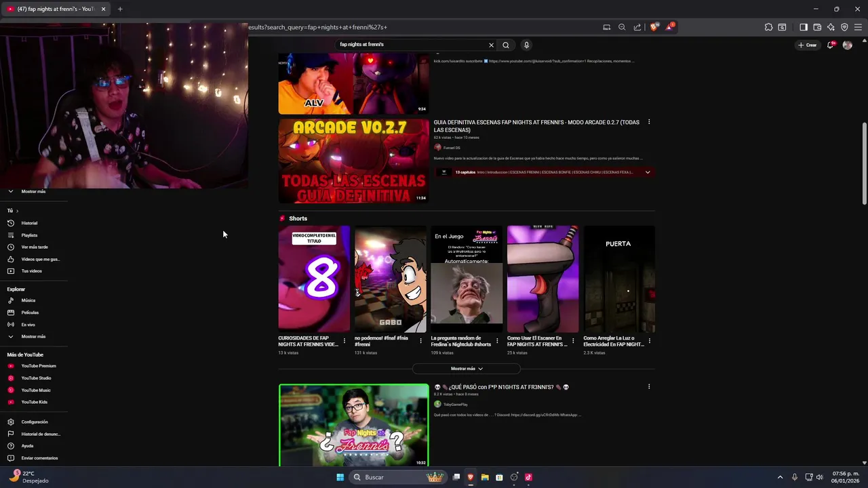Clear the YouTube search box with the X
The width and height of the screenshot is (868, 488).
pyautogui.click(x=492, y=45)
